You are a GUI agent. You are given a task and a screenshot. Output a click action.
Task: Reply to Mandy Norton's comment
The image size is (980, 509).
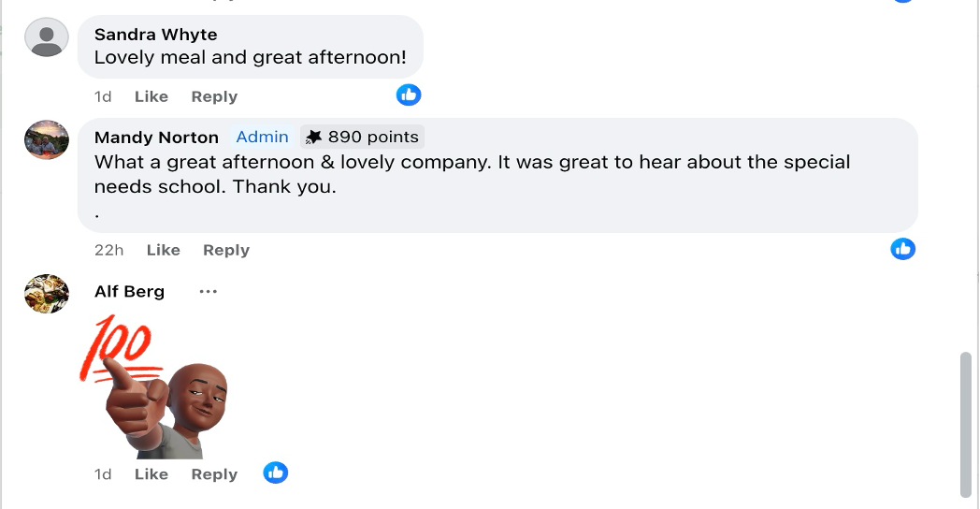(226, 250)
